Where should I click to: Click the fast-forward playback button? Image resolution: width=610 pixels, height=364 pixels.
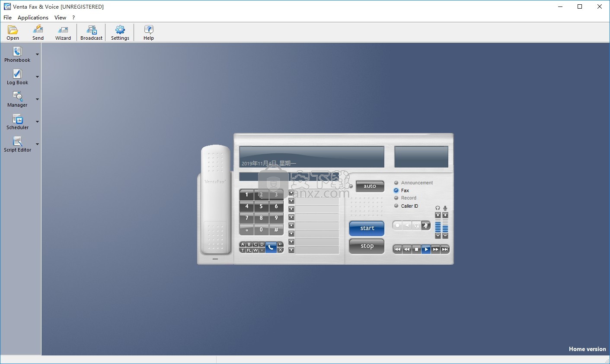pyautogui.click(x=435, y=249)
